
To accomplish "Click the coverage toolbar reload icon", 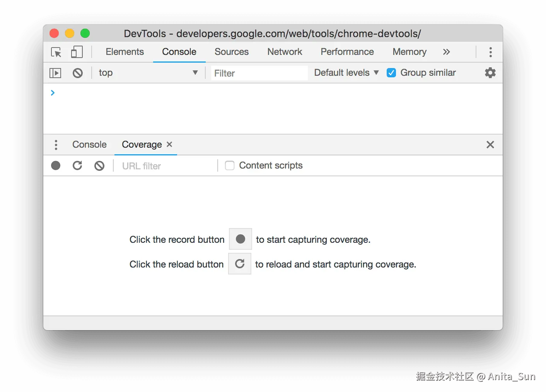I will 77,165.
